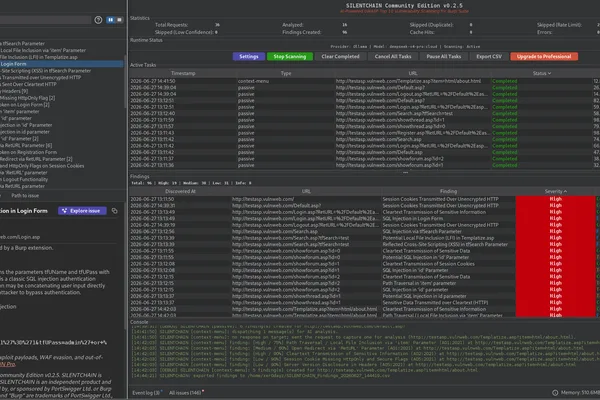The height and width of the screenshot is (400, 600).
Task: Open SILENTCHAIN Settings
Action: pos(249,57)
